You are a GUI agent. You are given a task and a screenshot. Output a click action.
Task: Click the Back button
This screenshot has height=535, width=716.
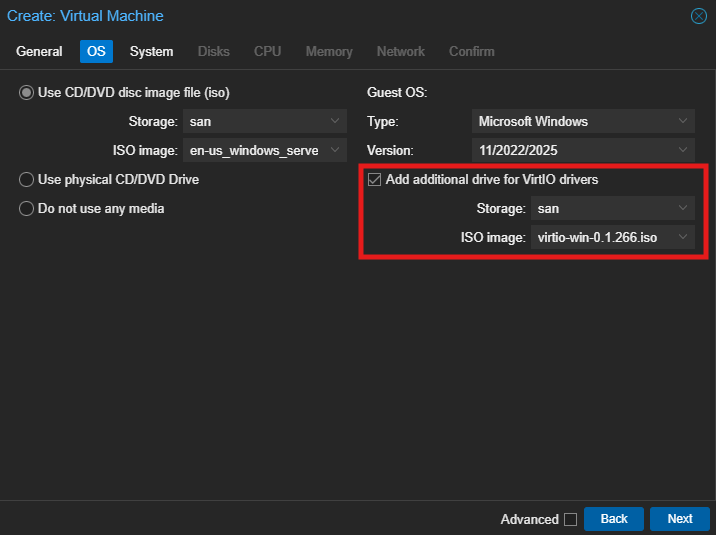614,519
